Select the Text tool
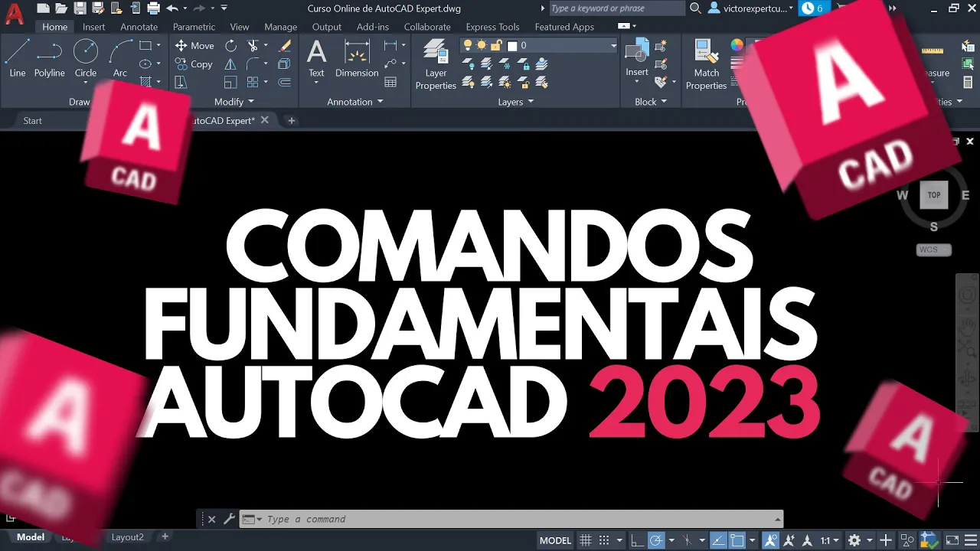The height and width of the screenshot is (551, 980). coord(316,59)
